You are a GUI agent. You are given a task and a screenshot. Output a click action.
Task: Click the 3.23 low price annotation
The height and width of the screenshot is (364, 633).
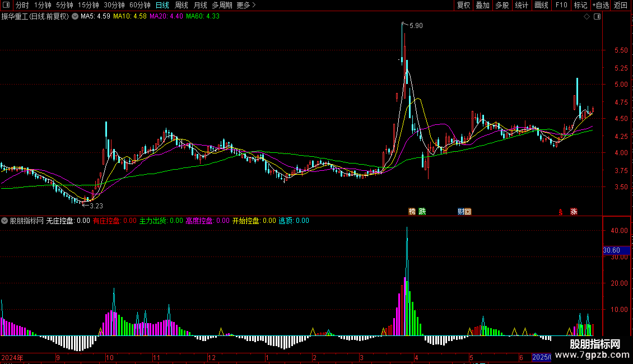[96, 206]
